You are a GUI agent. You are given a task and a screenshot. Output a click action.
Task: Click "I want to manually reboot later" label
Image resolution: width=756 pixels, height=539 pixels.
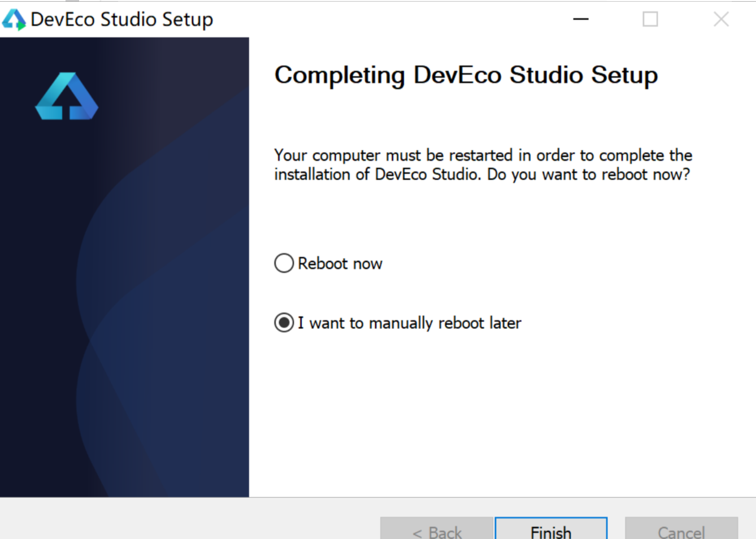pyautogui.click(x=410, y=323)
